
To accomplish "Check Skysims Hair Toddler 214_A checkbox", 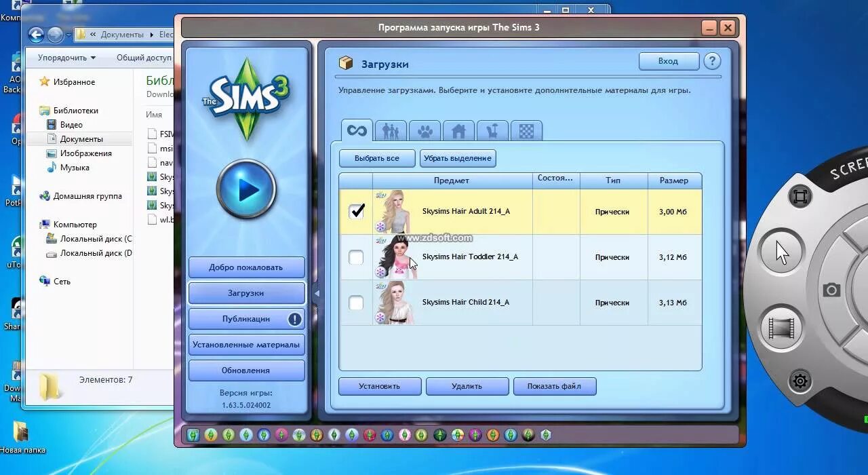I will click(356, 257).
